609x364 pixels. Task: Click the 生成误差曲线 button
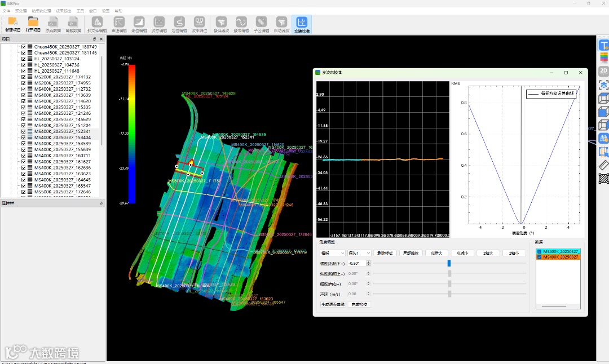332,304
